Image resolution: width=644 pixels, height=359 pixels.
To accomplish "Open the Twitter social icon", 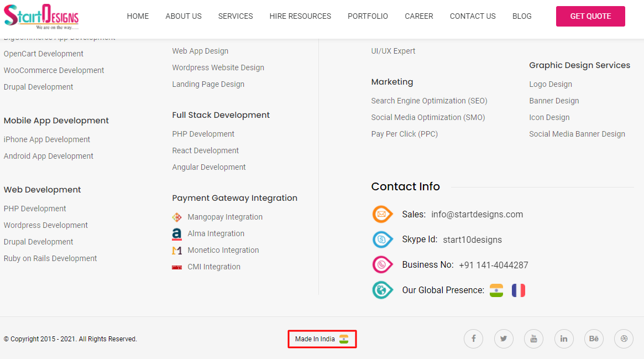I will [x=504, y=339].
